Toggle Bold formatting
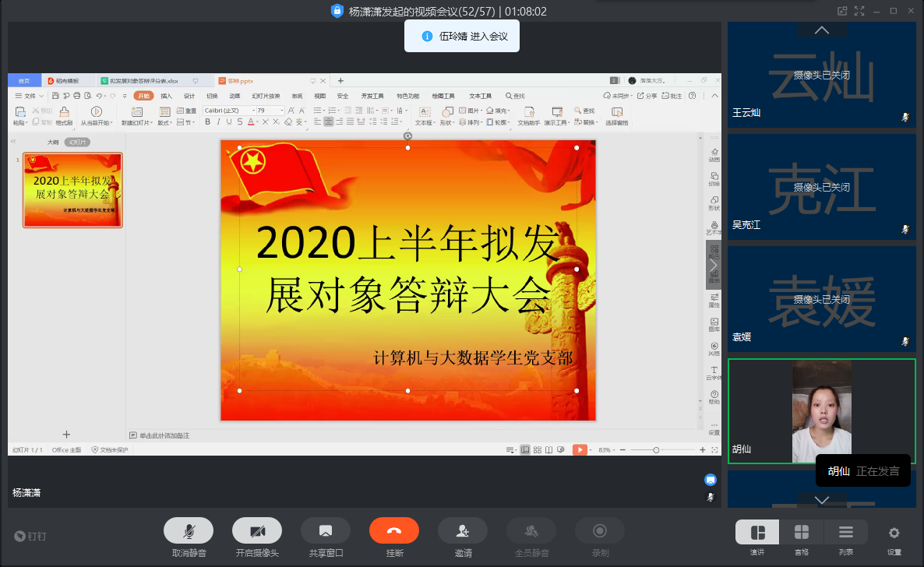The width and height of the screenshot is (924, 567). [207, 121]
